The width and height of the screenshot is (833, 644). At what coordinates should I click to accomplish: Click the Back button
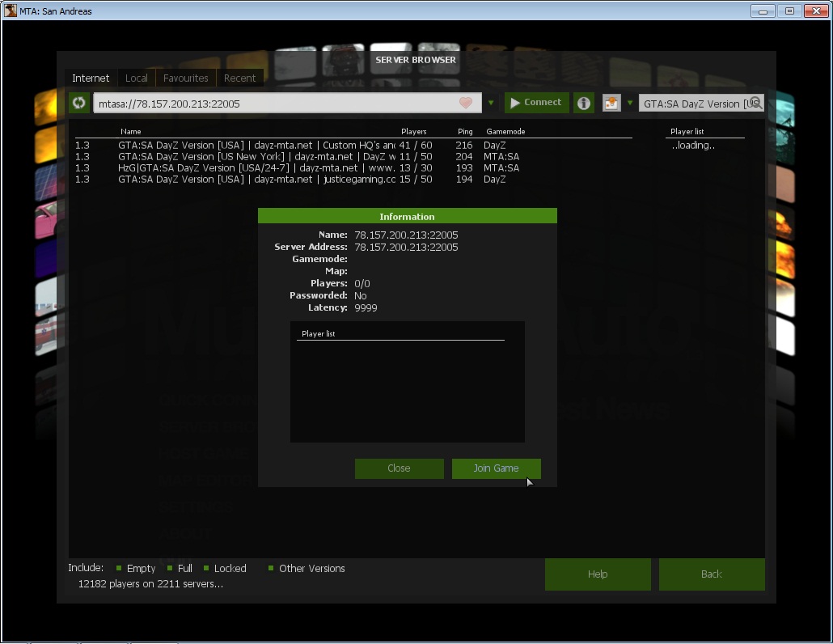click(712, 574)
